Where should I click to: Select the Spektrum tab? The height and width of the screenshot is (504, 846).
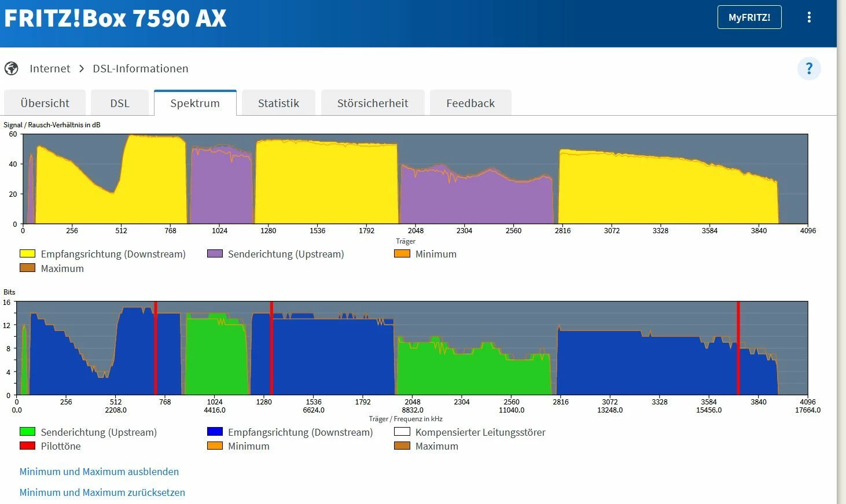195,103
